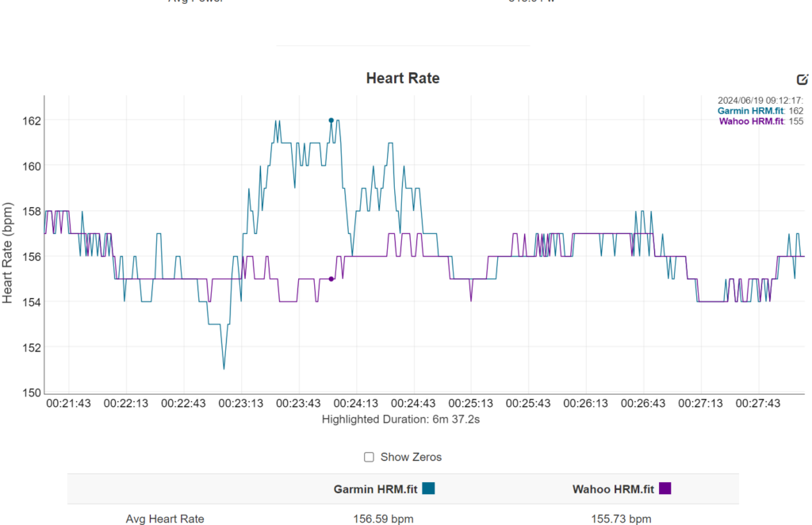Click the Highlighted Duration 6m 37.2s text
This screenshot has width=812, height=525.
(x=400, y=419)
